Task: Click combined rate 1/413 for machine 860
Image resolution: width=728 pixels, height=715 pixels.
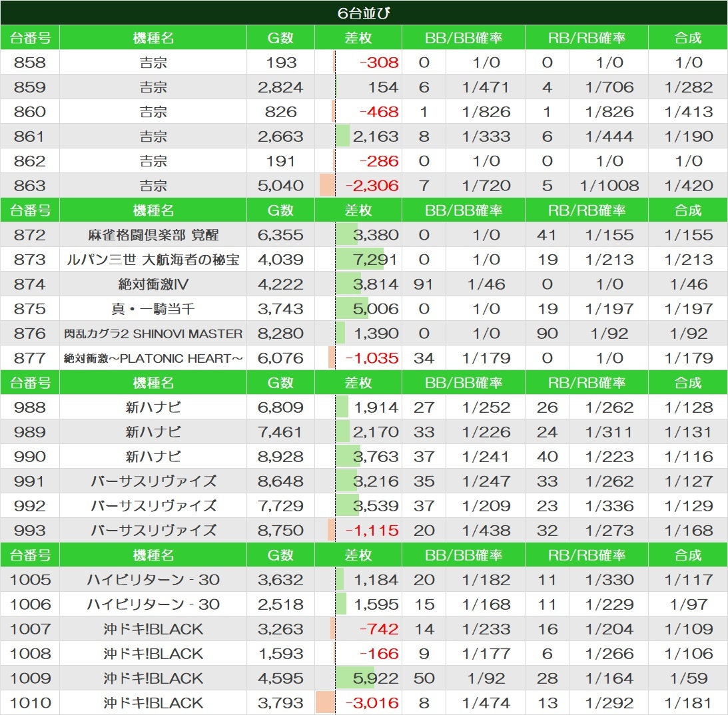Action: click(x=688, y=112)
